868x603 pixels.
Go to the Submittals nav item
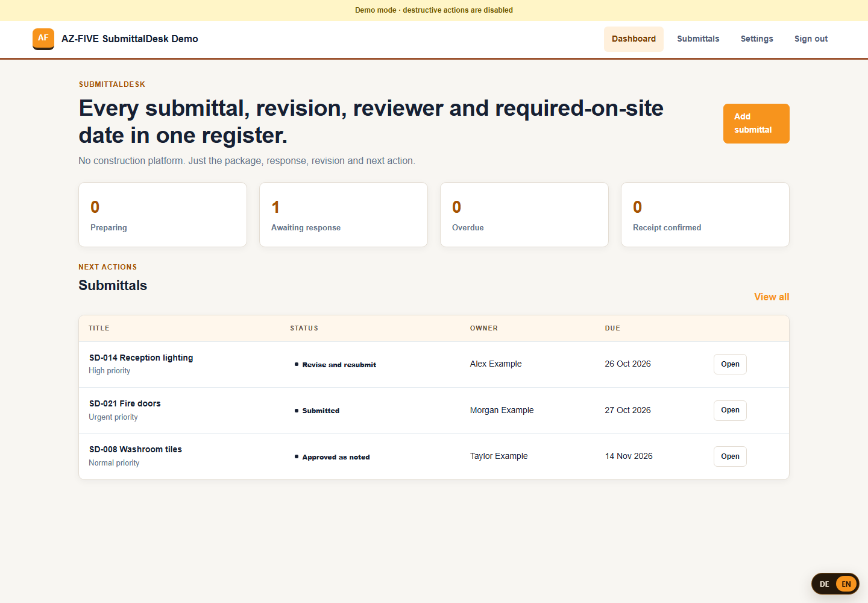(698, 39)
